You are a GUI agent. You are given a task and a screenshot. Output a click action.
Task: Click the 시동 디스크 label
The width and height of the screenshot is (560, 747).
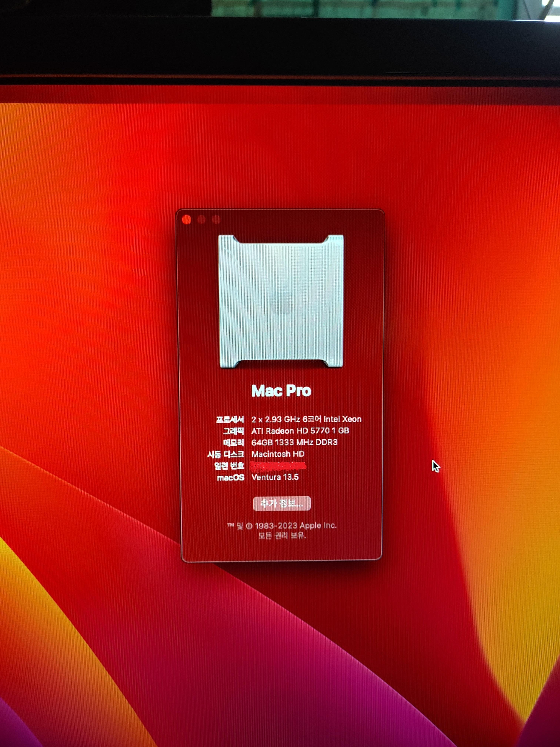(x=226, y=454)
